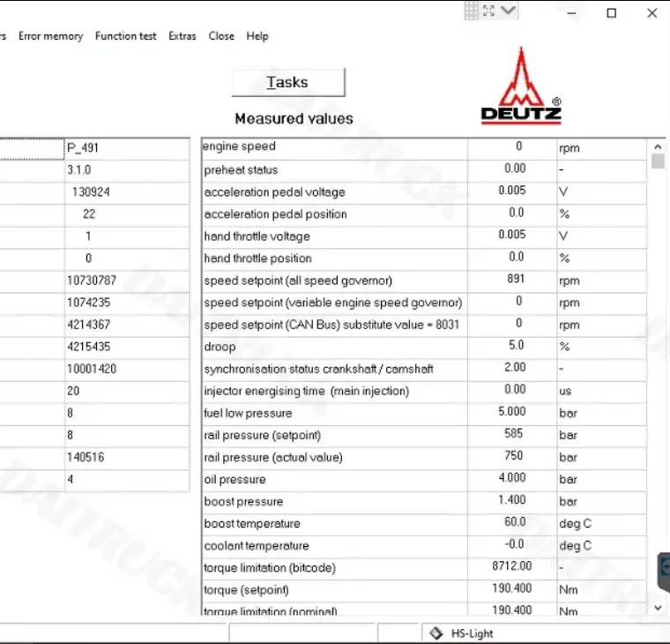
Task: Expand the chevron dropdown in title bar
Action: [508, 10]
